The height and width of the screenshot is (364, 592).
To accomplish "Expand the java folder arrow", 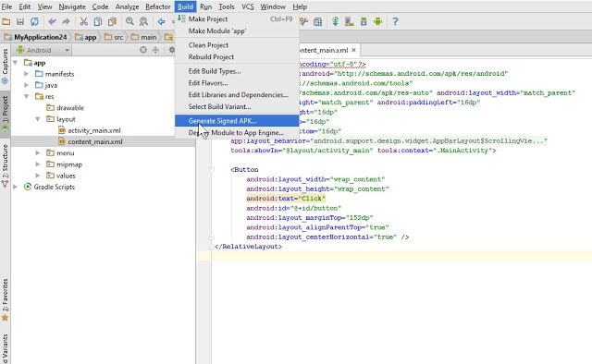I will click(27, 85).
